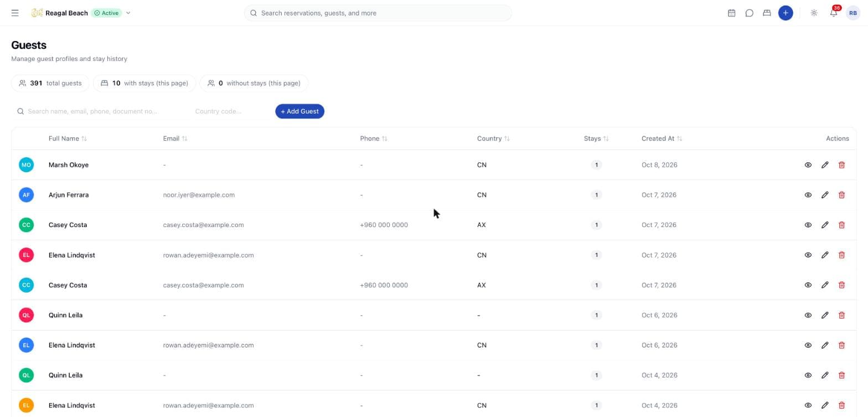Click the blue plus quick-add button
This screenshot has width=868, height=417.
pyautogui.click(x=785, y=13)
